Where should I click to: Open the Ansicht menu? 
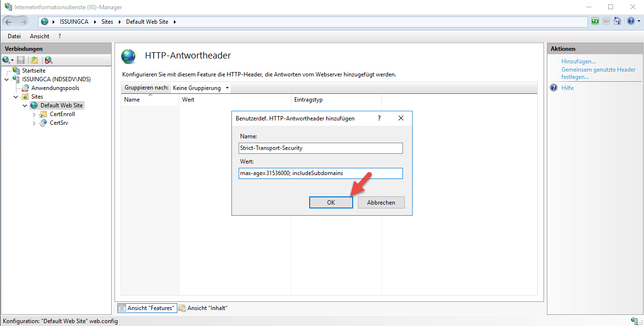[40, 36]
